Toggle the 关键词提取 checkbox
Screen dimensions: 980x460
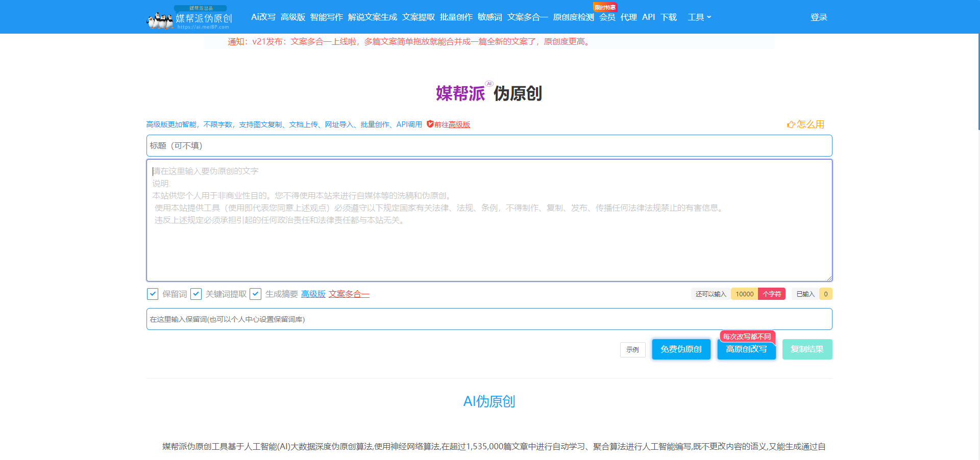(x=195, y=294)
